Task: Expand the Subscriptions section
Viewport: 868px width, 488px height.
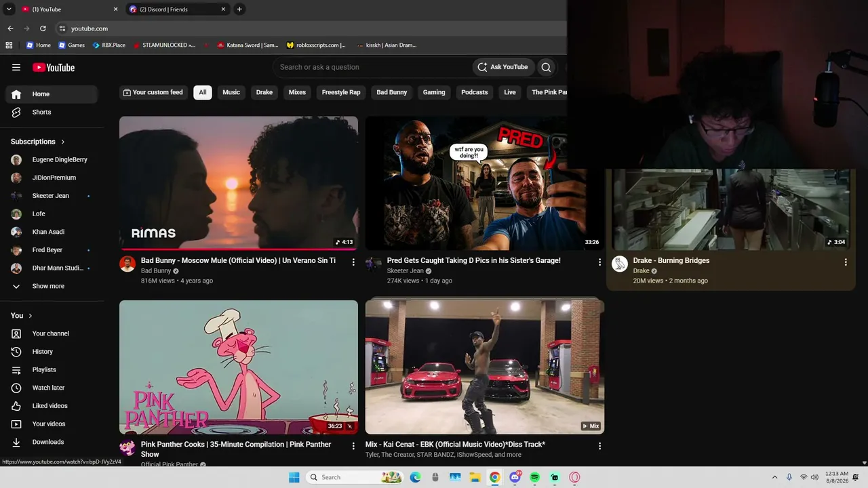Action: coord(38,142)
